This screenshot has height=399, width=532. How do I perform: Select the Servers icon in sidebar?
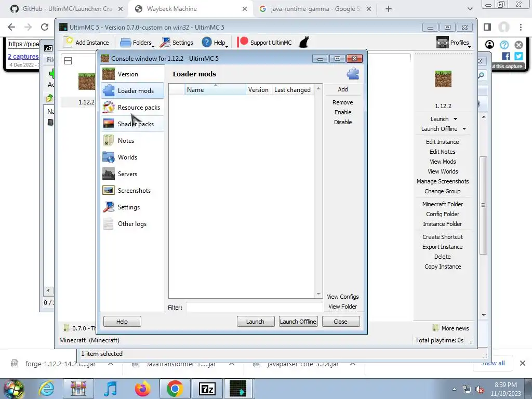109,174
